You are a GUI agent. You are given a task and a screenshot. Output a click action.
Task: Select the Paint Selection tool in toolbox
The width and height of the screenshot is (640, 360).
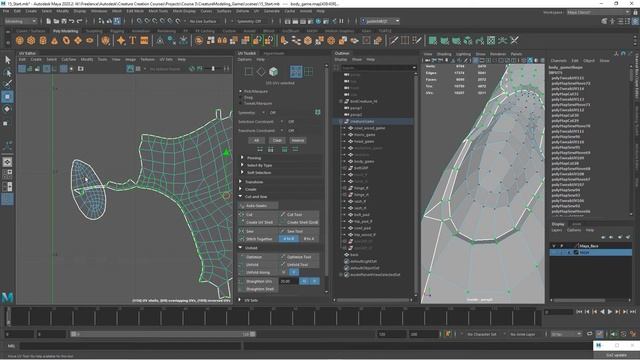coord(7,84)
